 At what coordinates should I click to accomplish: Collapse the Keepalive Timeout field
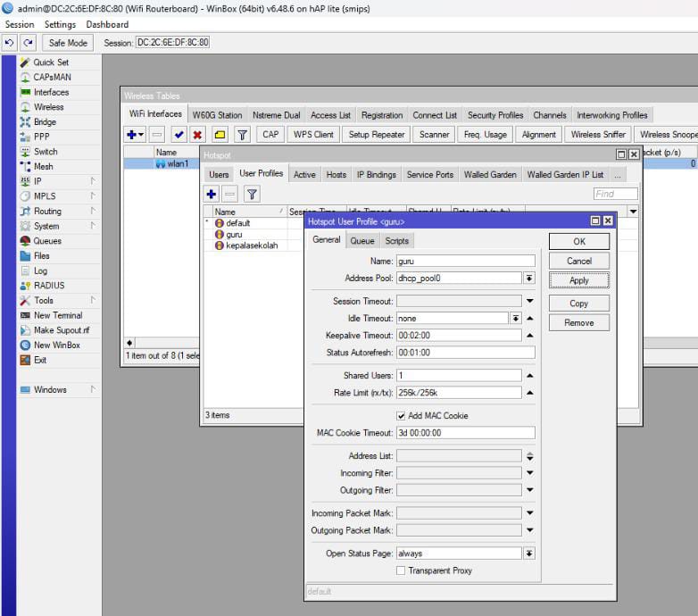coord(529,335)
